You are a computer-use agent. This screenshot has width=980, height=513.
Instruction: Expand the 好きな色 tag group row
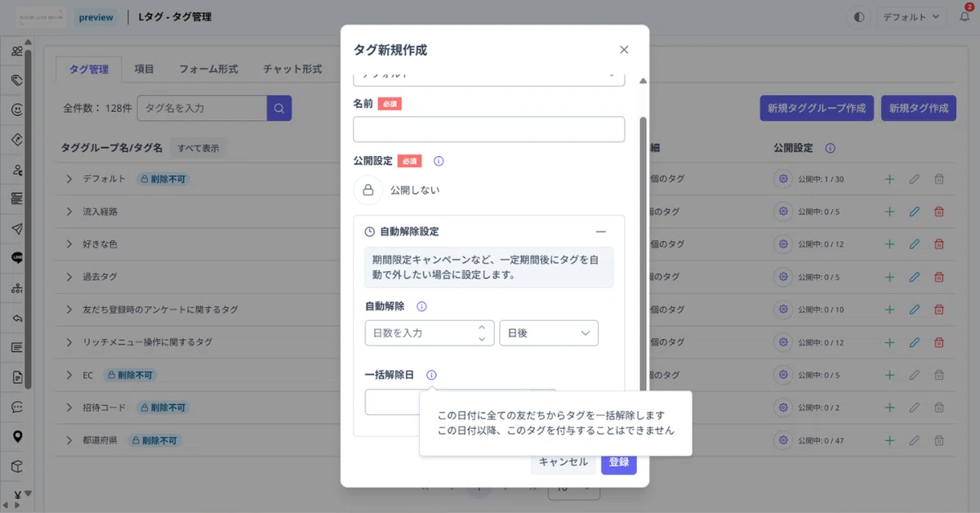click(69, 244)
